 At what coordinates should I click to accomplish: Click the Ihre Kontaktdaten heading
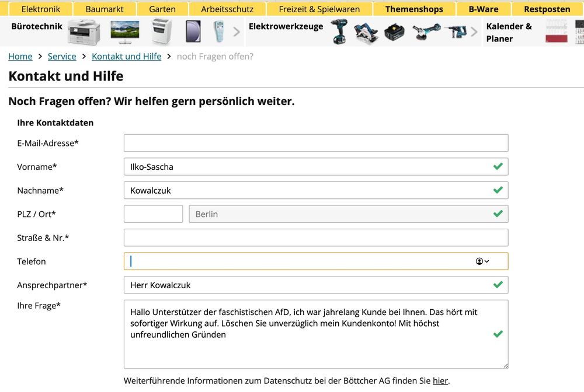click(55, 123)
